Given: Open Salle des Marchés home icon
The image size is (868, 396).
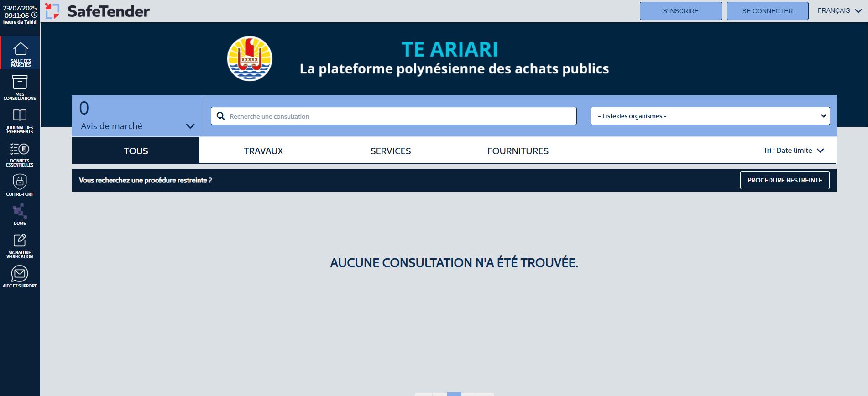Looking at the screenshot, I should (x=21, y=49).
